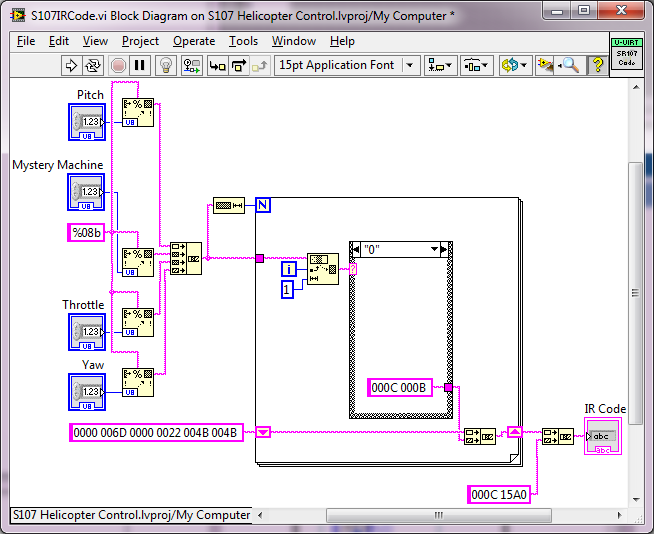Open the Window menu

294,41
